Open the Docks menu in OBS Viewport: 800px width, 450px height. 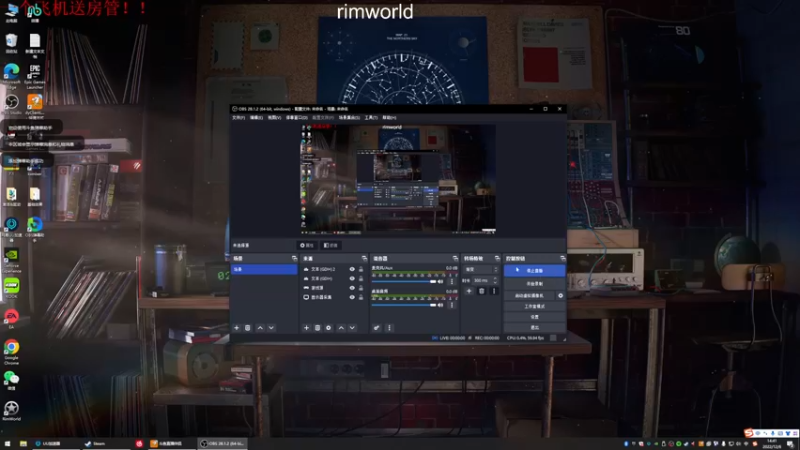[296, 118]
